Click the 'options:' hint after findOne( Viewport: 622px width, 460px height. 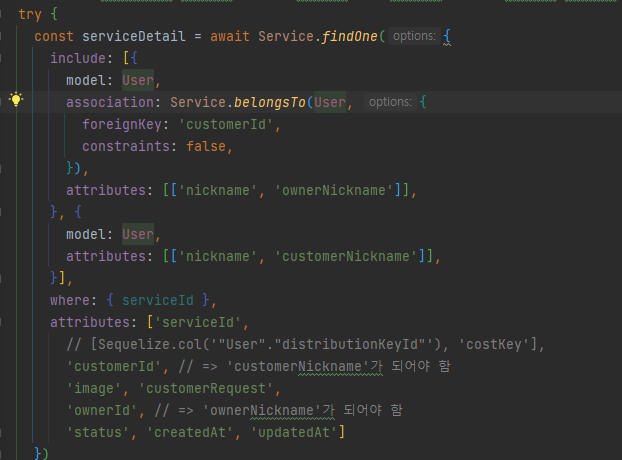414,36
